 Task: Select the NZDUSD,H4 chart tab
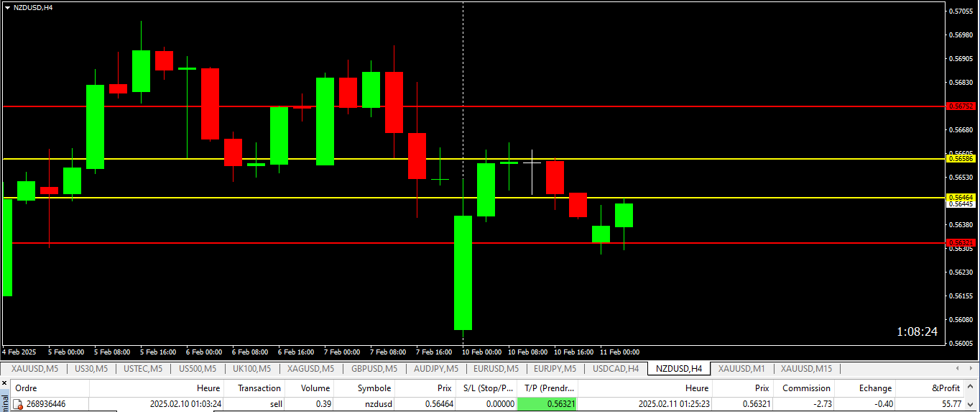(679, 369)
